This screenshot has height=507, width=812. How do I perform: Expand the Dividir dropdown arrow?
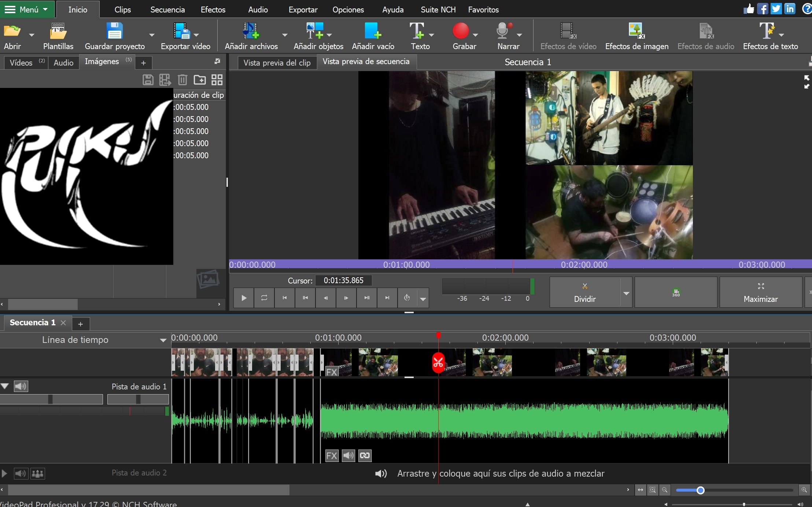[x=626, y=293]
